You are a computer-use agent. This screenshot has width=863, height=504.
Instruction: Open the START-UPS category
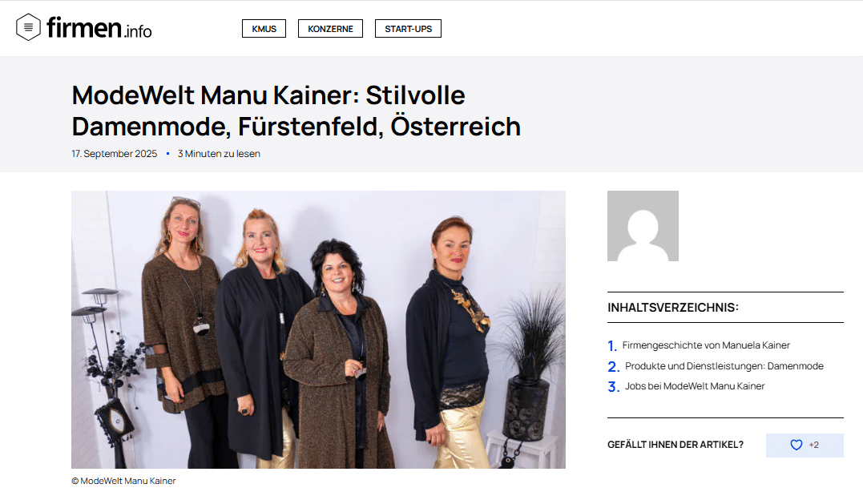pos(408,29)
